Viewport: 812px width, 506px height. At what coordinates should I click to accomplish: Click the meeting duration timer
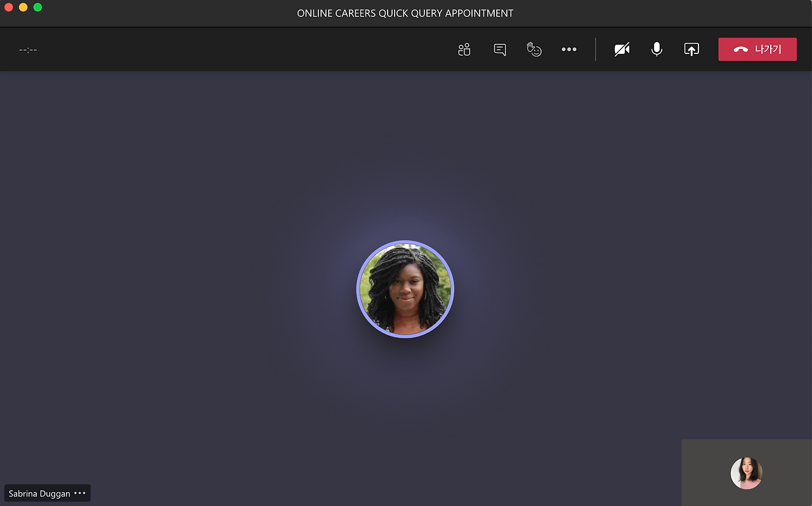point(28,50)
